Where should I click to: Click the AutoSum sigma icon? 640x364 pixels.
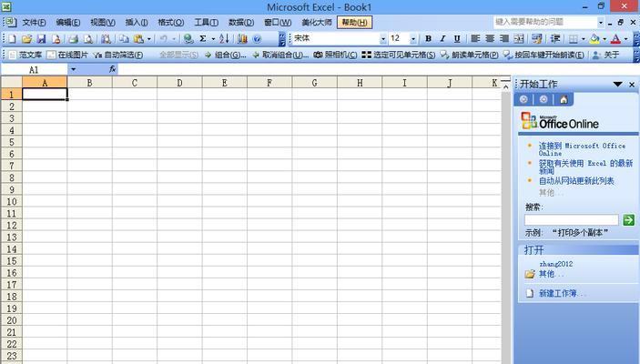tap(203, 39)
